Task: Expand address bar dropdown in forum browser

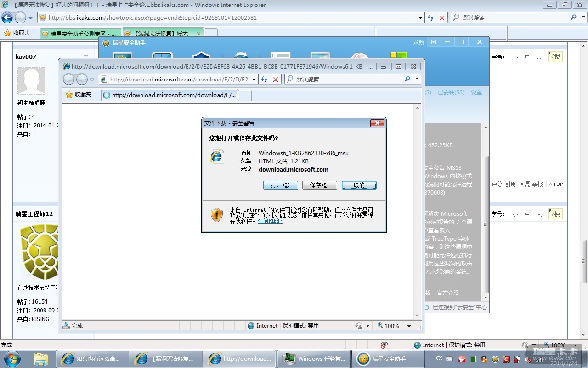Action: point(421,18)
